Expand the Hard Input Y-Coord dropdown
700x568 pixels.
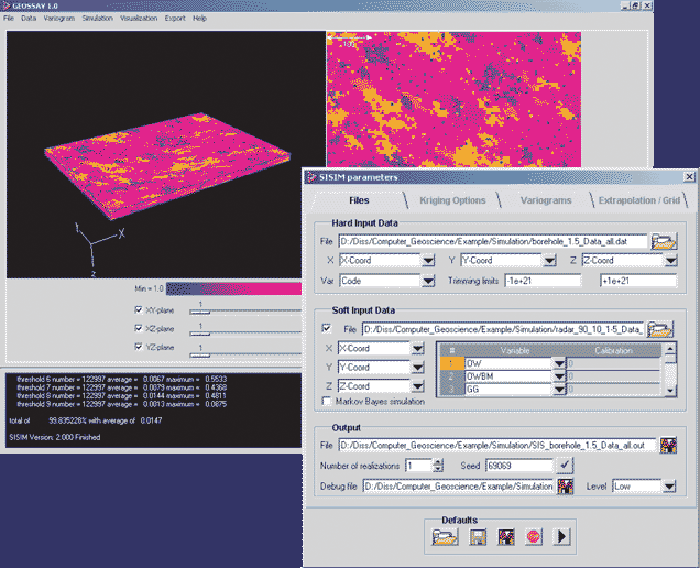(549, 260)
